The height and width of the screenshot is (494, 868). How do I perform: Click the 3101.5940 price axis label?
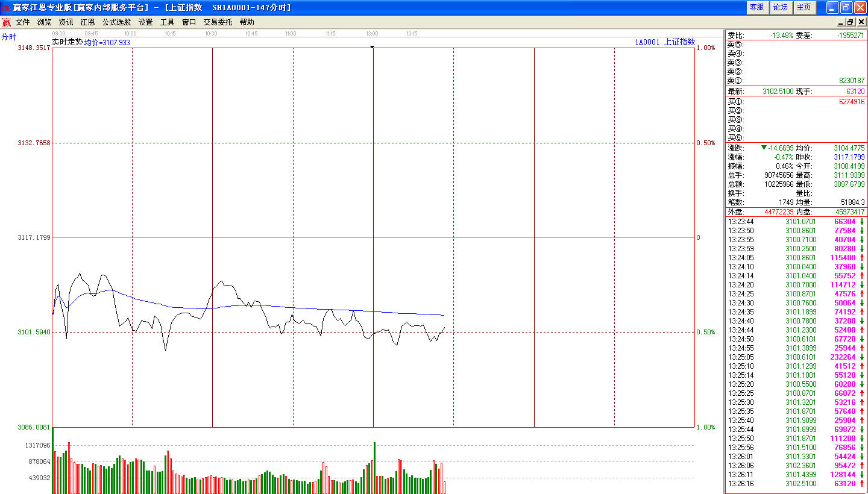tap(35, 332)
